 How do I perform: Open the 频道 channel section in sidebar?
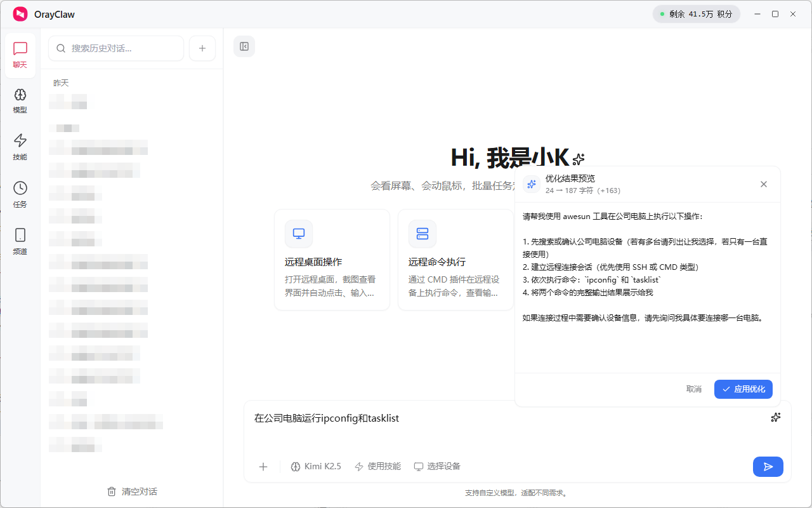pyautogui.click(x=20, y=242)
